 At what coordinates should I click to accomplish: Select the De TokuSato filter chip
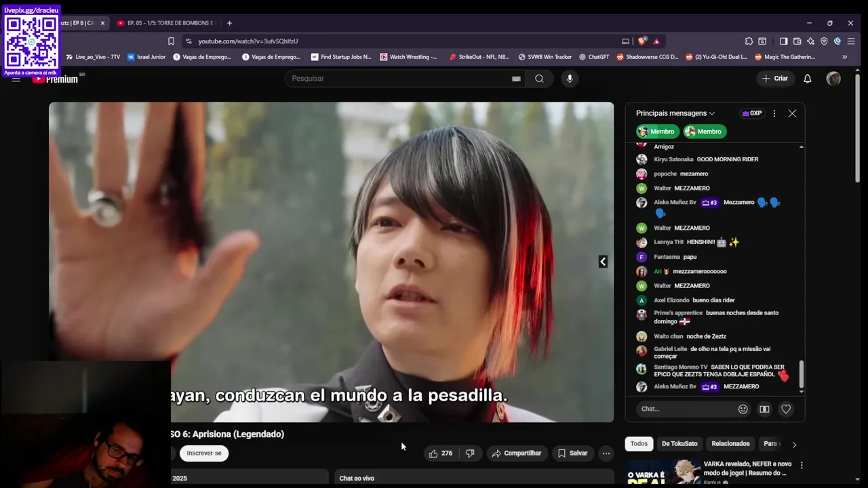click(679, 444)
